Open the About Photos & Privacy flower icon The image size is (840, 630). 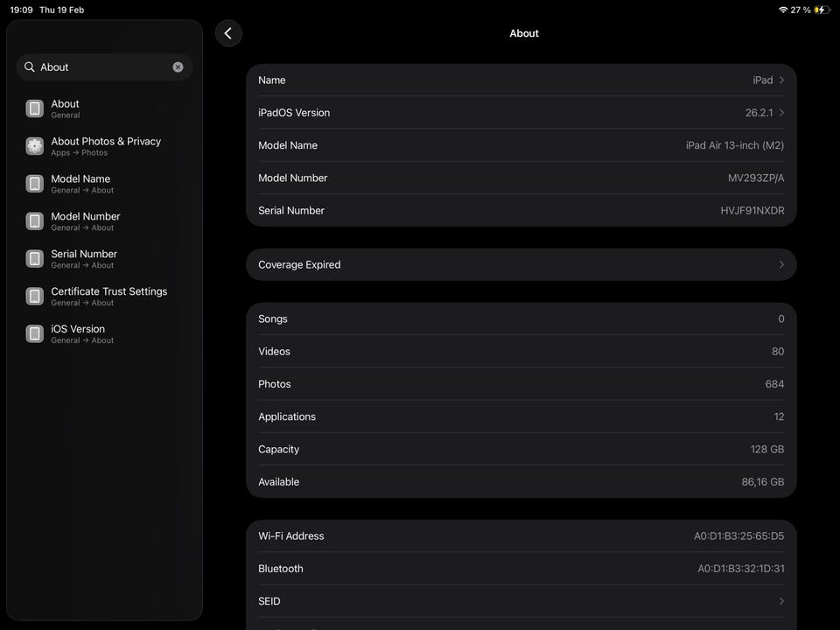pos(35,146)
